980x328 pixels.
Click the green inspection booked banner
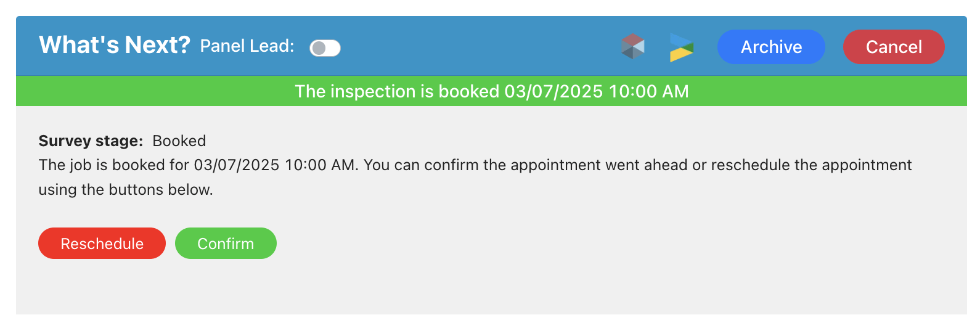pyautogui.click(x=491, y=91)
